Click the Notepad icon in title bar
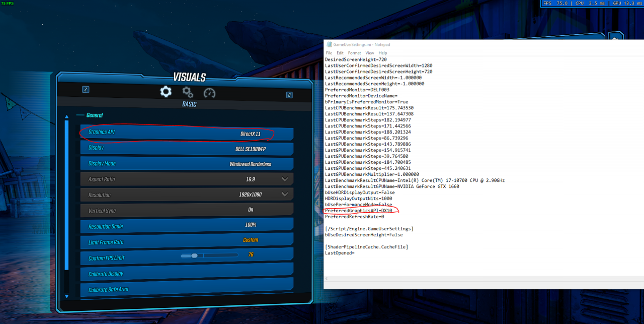 click(329, 44)
